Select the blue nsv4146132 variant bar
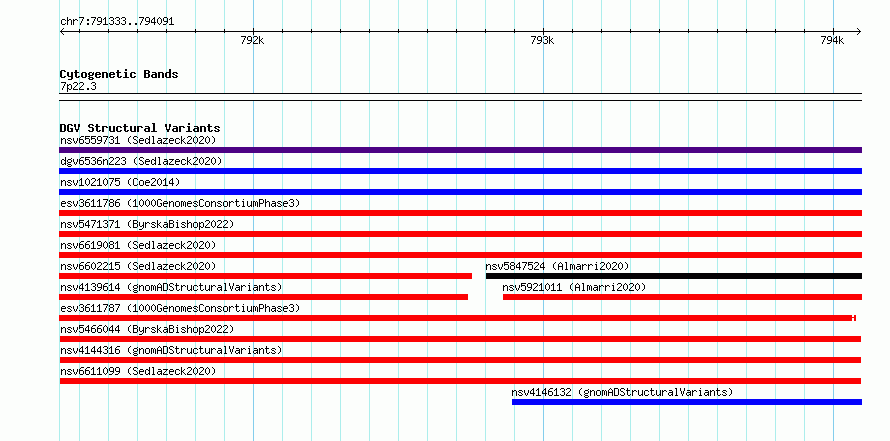This screenshot has width=890, height=441. click(x=687, y=402)
